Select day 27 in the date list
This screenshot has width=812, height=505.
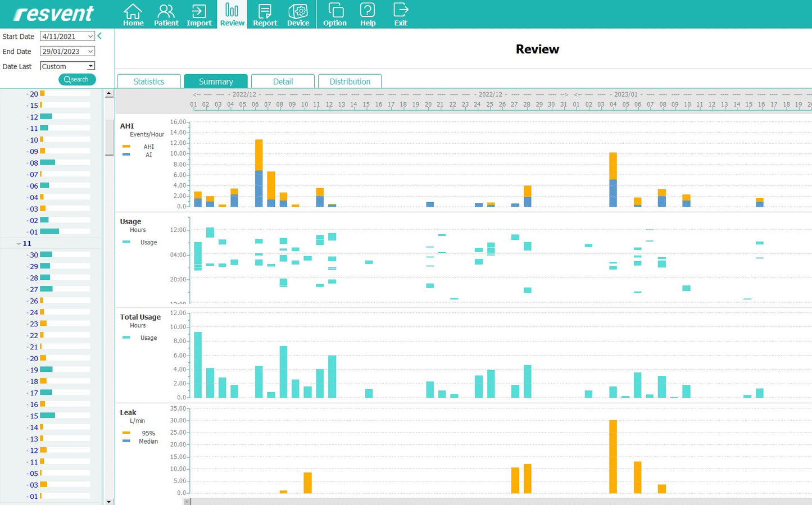(34, 290)
